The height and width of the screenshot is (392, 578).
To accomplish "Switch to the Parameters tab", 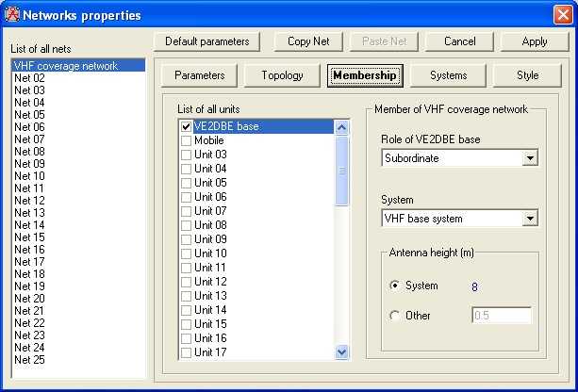I will [x=199, y=75].
